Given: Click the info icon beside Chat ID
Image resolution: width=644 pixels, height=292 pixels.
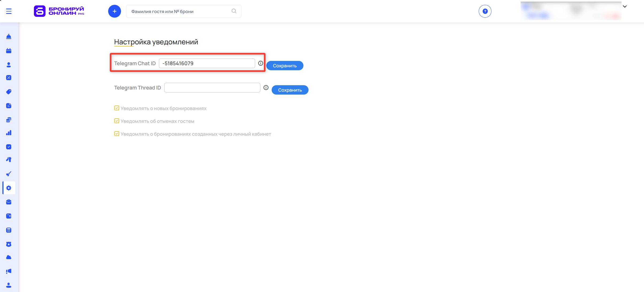Looking at the screenshot, I should (x=261, y=63).
